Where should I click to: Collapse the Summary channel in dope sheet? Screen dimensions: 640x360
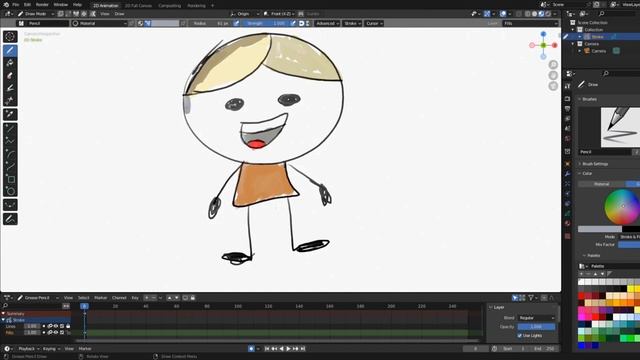pos(4,313)
